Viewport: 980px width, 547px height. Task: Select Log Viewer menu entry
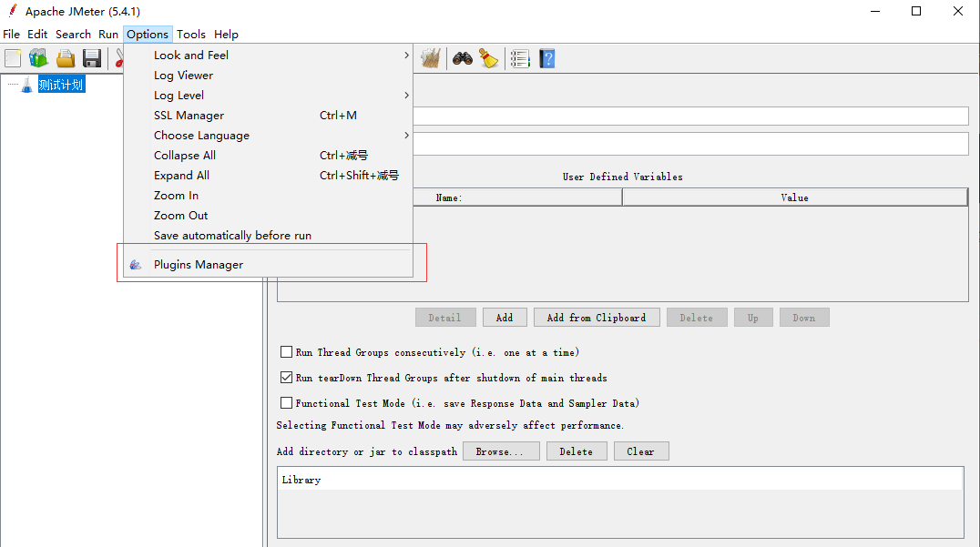[268, 75]
